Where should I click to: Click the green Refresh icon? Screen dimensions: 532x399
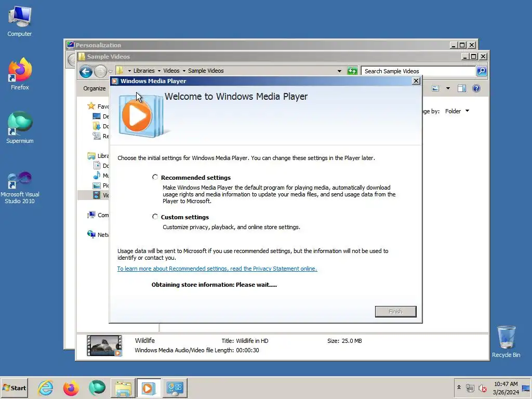pos(353,71)
